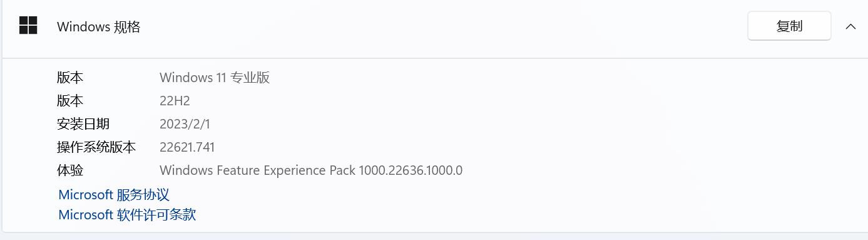868x240 pixels.
Task: Click the Windows logo icon
Action: (28, 26)
